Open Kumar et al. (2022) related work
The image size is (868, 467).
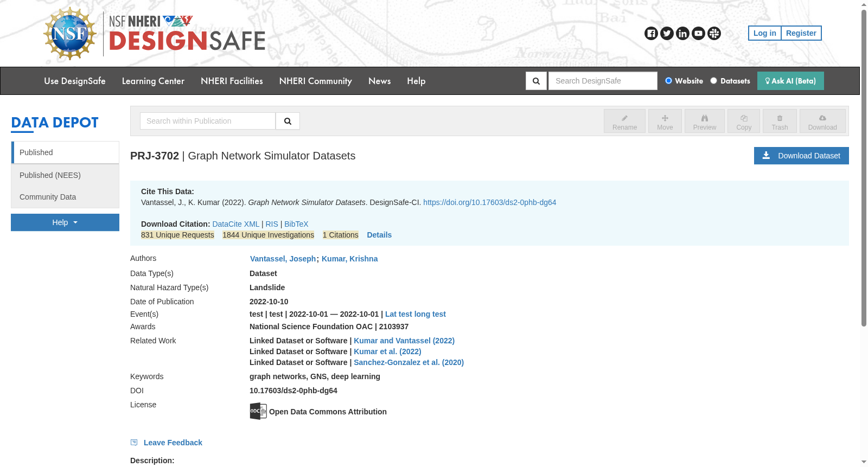[387, 351]
